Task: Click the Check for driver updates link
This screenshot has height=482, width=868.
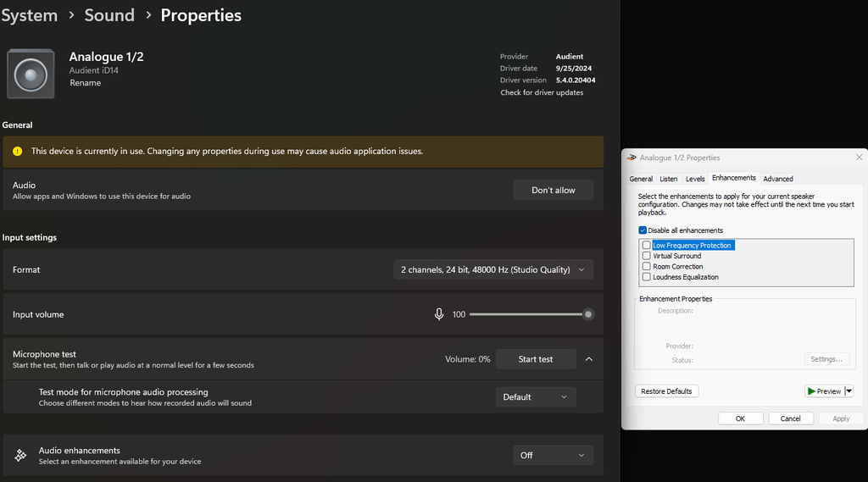Action: (x=542, y=92)
